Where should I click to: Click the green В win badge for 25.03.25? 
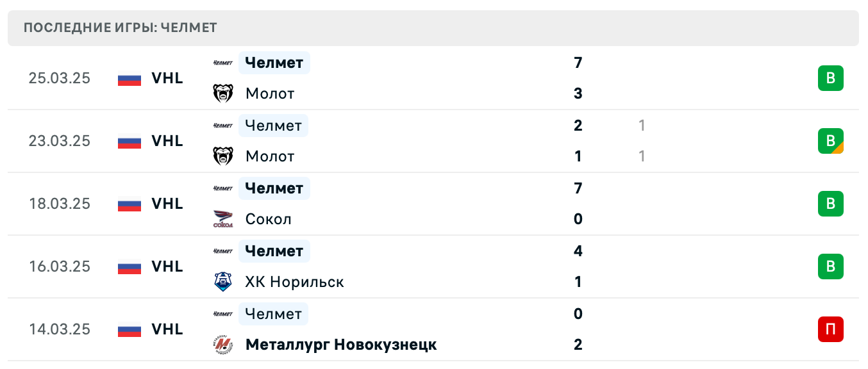[831, 78]
